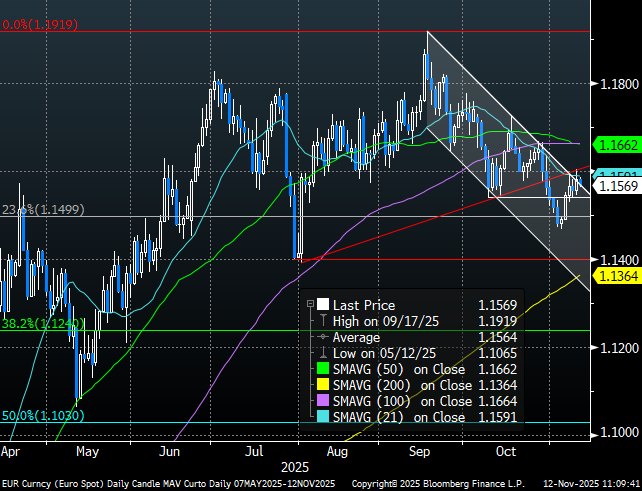Viewport: 642px width, 491px height.
Task: Click the cyan SMAVG (21) swatch
Action: 323,417
